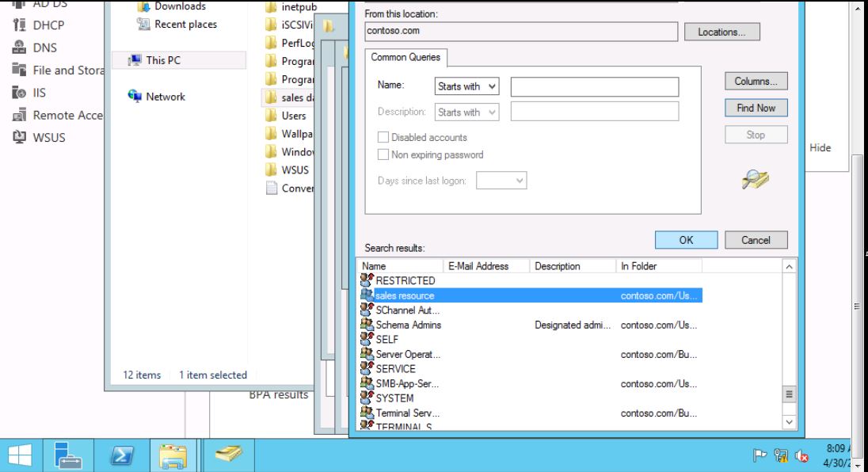Click the WSUS role icon in Server Manager
The height and width of the screenshot is (472, 868).
coord(19,137)
